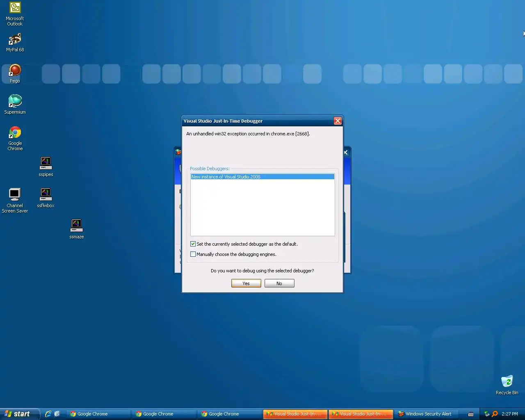Select the Recycle Bin icon

(x=507, y=385)
